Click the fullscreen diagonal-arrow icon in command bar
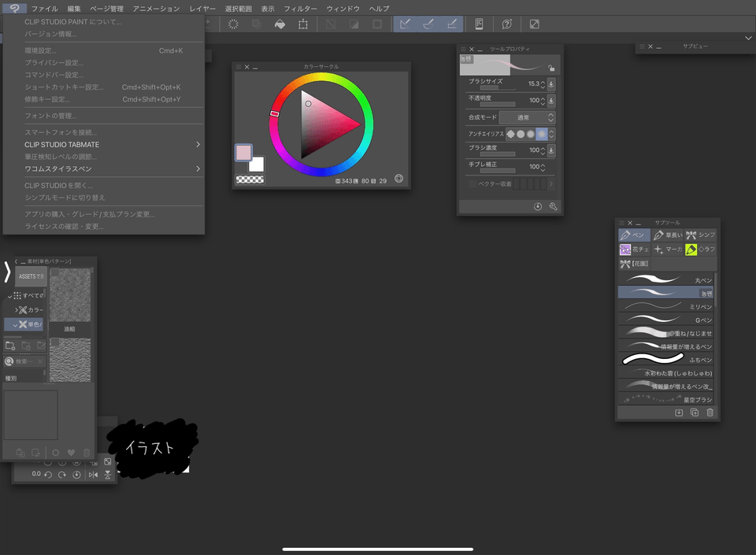 coord(534,24)
